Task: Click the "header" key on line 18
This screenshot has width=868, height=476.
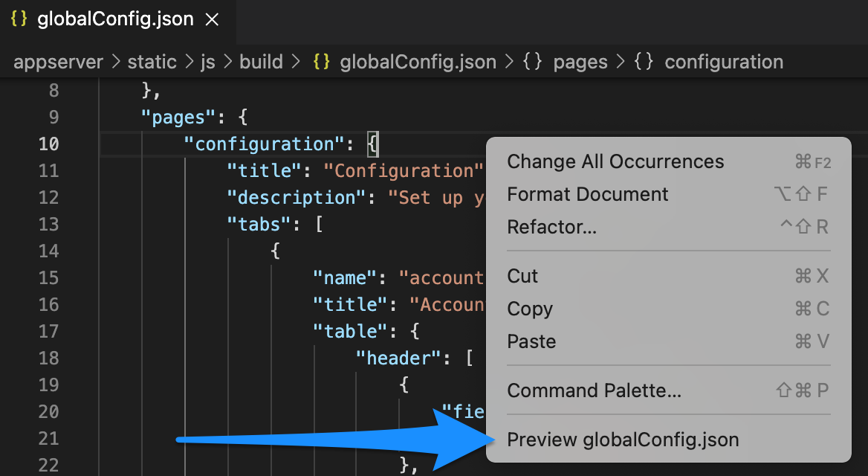Action: click(x=400, y=358)
